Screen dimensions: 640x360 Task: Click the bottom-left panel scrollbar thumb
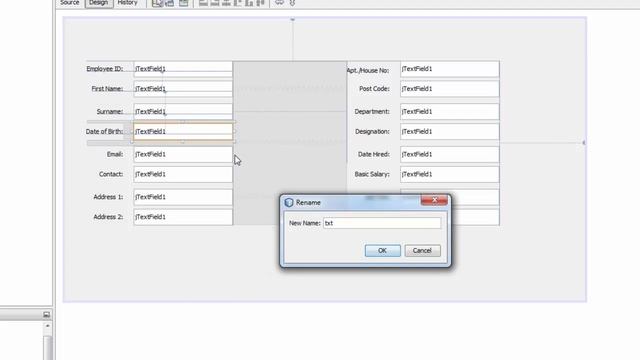click(48, 348)
